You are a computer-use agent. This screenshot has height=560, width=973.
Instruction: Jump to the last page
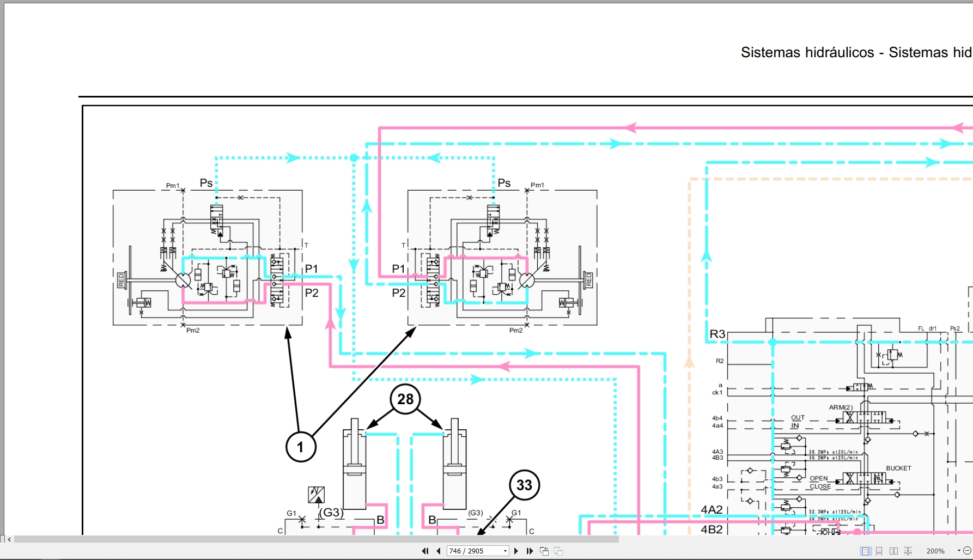[x=530, y=551]
